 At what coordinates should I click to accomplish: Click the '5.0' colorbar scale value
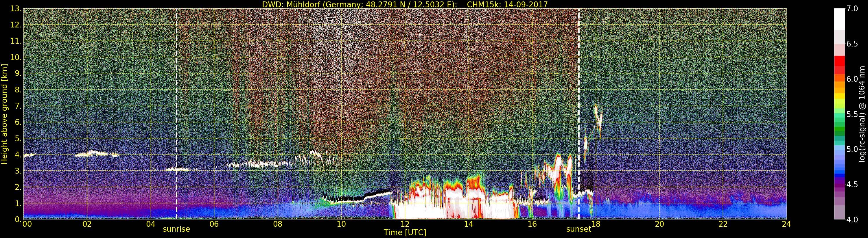(852, 149)
